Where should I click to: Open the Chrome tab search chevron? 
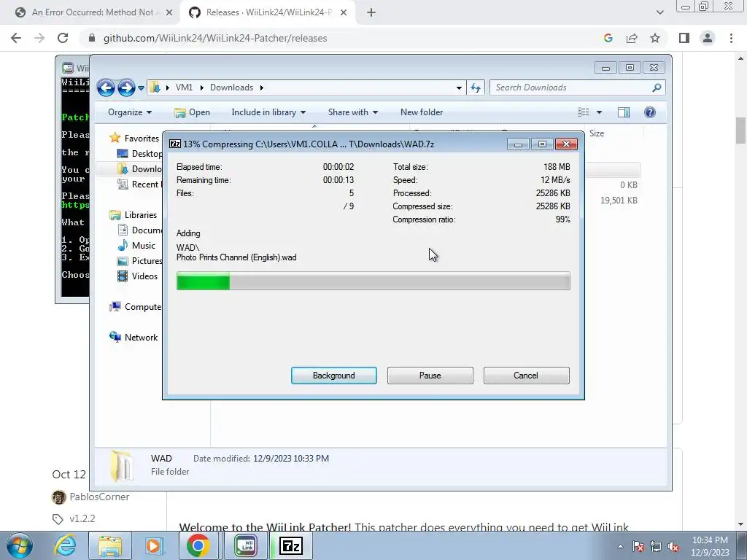tap(659, 12)
